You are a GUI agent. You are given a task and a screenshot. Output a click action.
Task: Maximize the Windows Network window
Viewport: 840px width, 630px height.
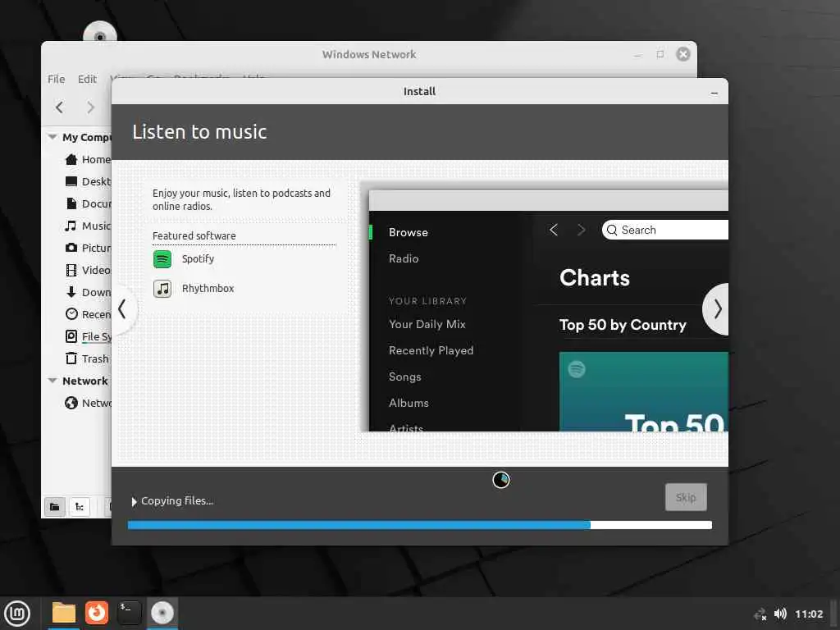click(x=660, y=54)
